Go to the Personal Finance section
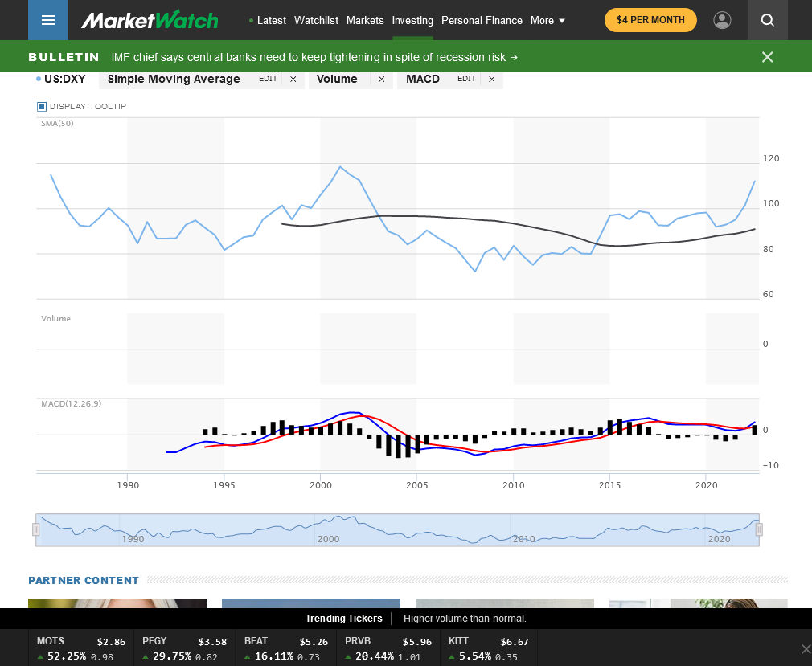812x666 pixels. point(482,20)
